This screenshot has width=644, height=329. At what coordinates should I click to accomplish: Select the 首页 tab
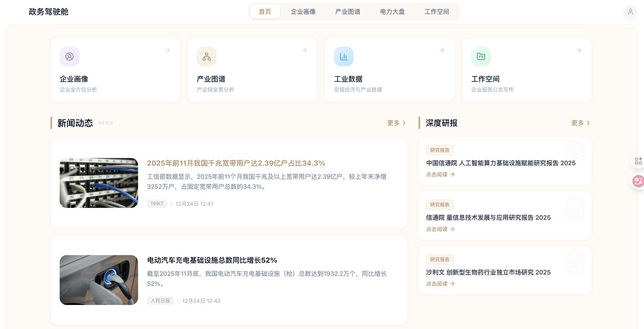265,12
